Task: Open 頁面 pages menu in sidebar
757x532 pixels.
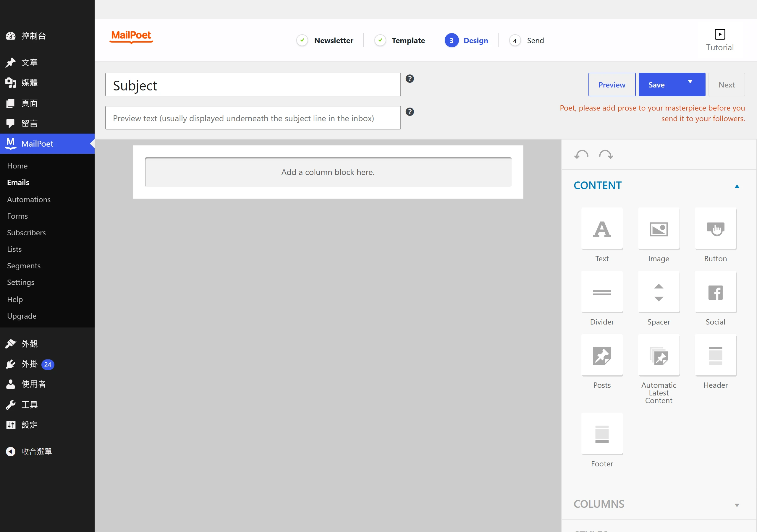Action: click(47, 103)
